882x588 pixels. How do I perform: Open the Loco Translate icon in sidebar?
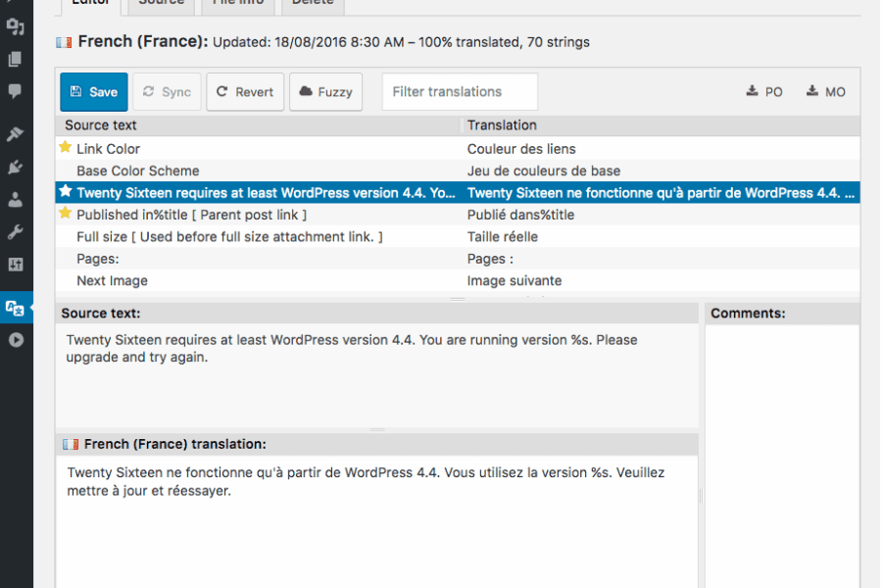(x=15, y=308)
